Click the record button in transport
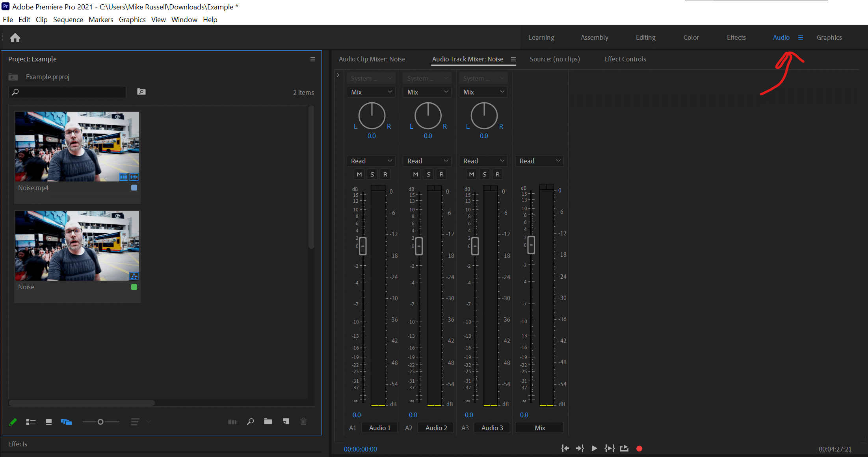The width and height of the screenshot is (868, 457). click(x=639, y=448)
